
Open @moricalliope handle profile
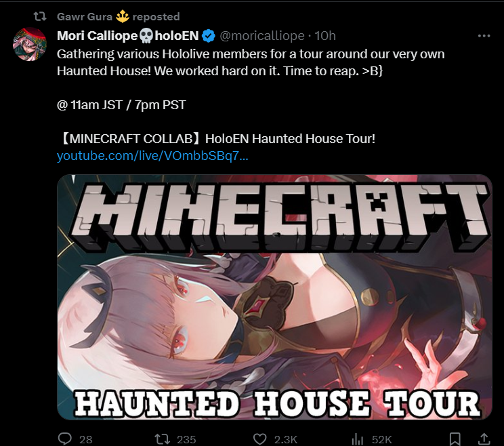262,36
